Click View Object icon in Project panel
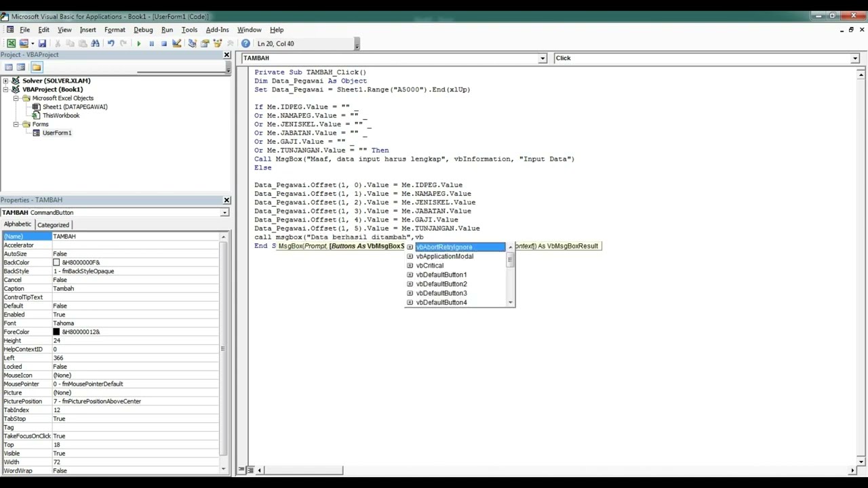 click(21, 67)
